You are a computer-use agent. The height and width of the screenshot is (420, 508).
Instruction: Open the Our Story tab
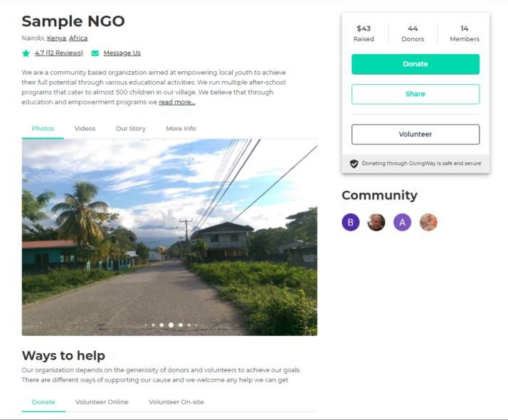point(131,129)
